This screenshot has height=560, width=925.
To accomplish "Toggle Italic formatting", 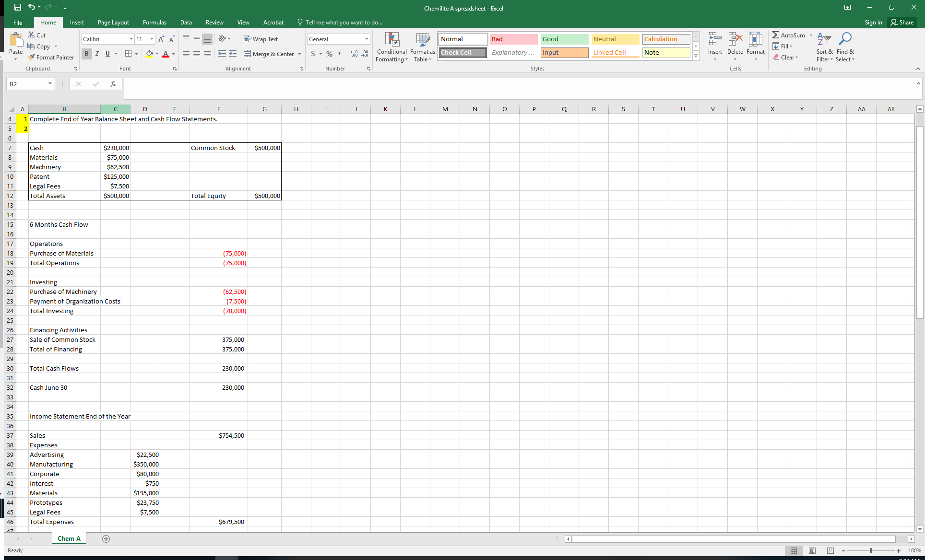I will pos(97,54).
